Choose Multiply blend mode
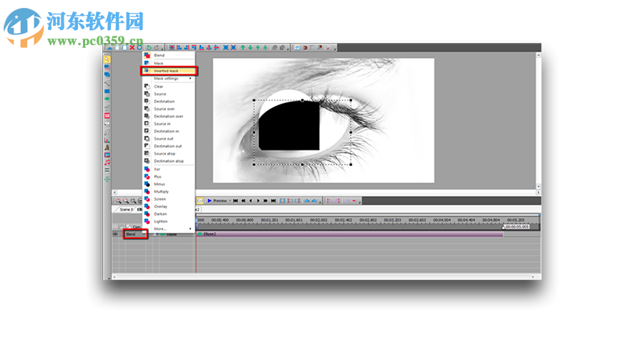The image size is (644, 362). click(x=168, y=192)
